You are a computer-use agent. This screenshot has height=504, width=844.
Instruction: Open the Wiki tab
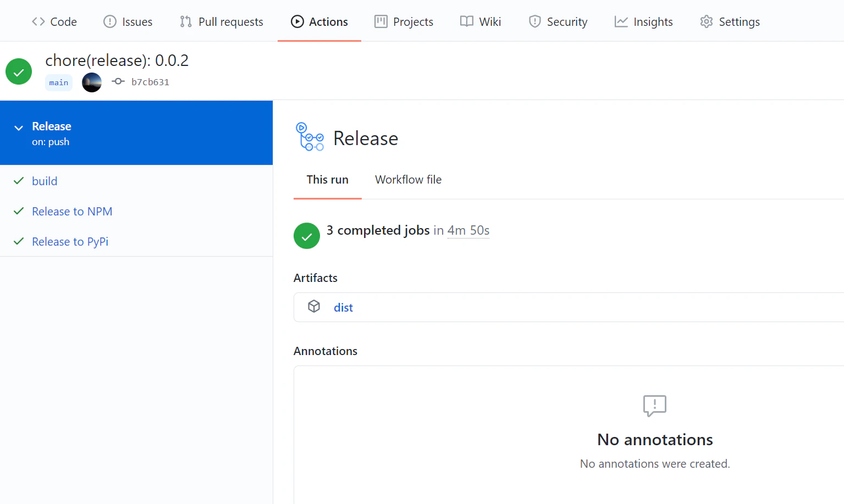(481, 21)
